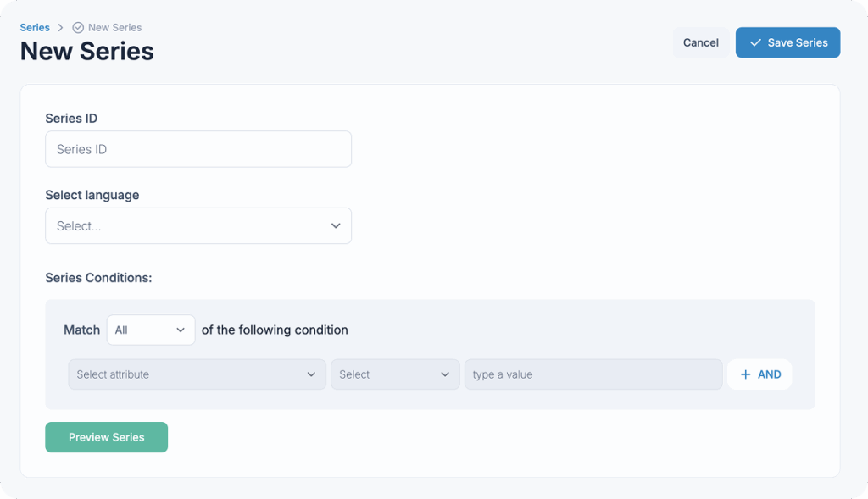Focus the Series ID text field
This screenshot has height=499, width=868.
[x=198, y=149]
